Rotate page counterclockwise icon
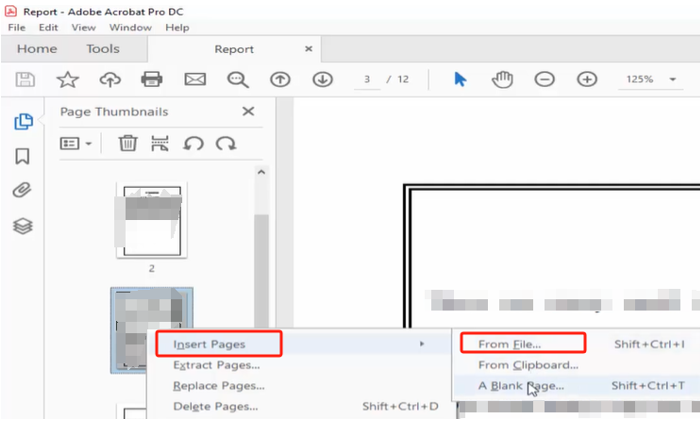Viewport: 700px width, 422px height. point(193,144)
